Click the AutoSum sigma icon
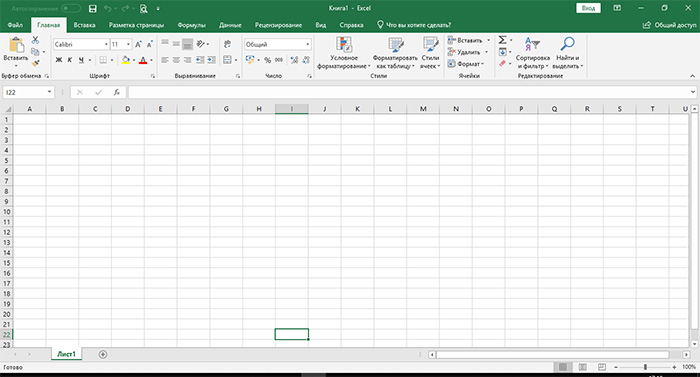 [x=502, y=40]
